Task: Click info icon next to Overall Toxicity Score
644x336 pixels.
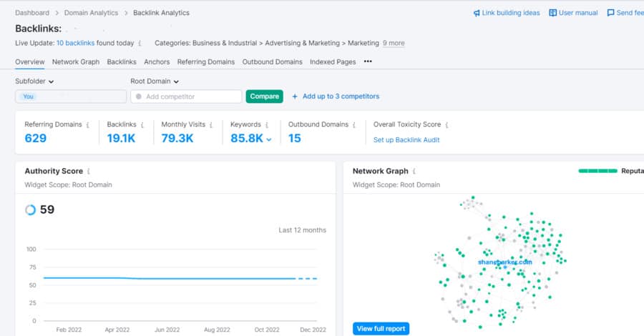Action: (x=447, y=125)
